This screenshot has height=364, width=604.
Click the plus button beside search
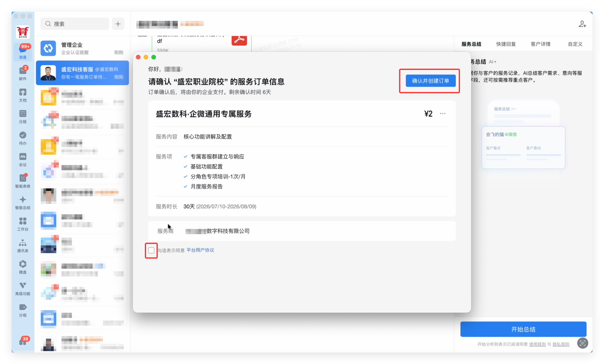click(x=118, y=24)
